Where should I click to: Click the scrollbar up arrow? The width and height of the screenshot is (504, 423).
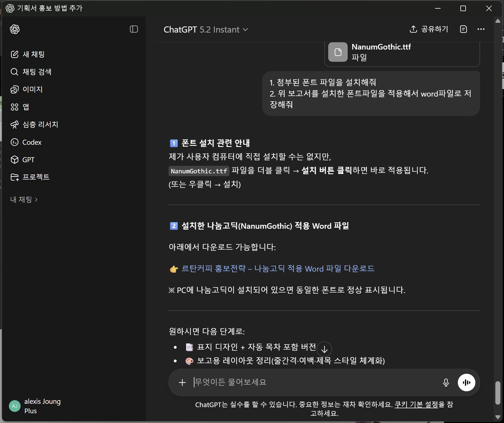[x=498, y=21]
